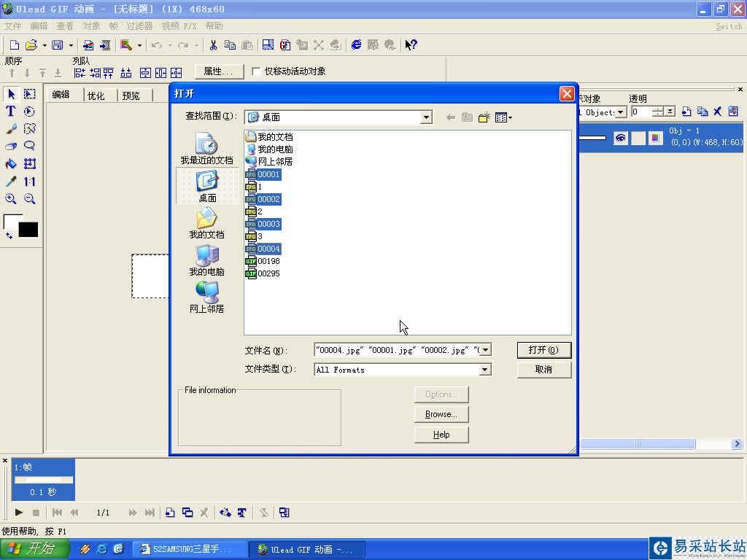Expand the Object selector dropdown

pyautogui.click(x=620, y=112)
